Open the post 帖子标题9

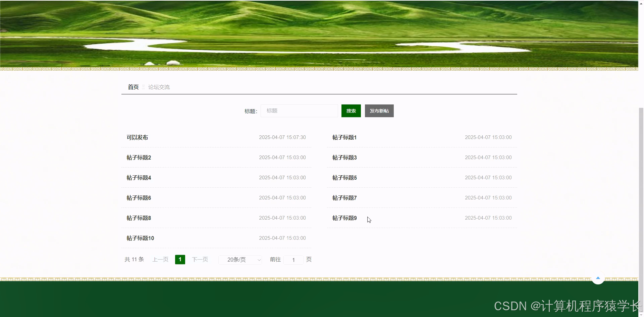tap(344, 218)
